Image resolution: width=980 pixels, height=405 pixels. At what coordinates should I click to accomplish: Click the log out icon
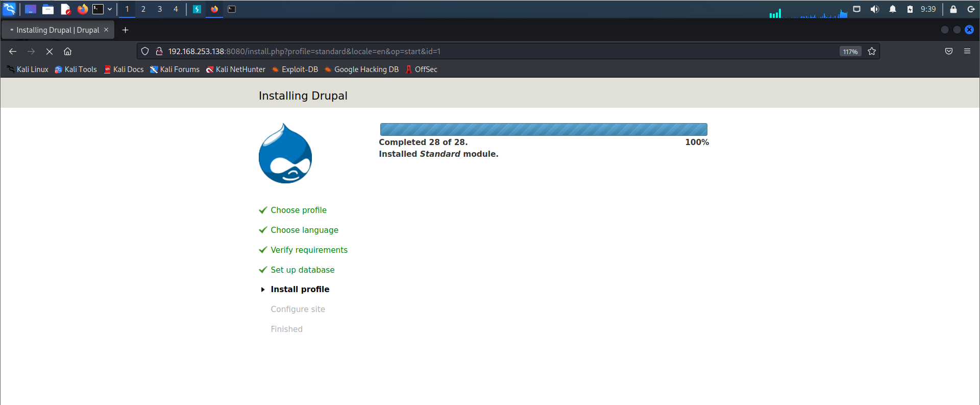971,9
